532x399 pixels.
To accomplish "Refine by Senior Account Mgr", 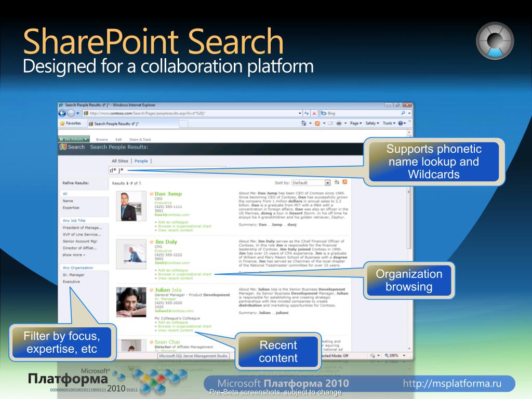I will pyautogui.click(x=79, y=241).
